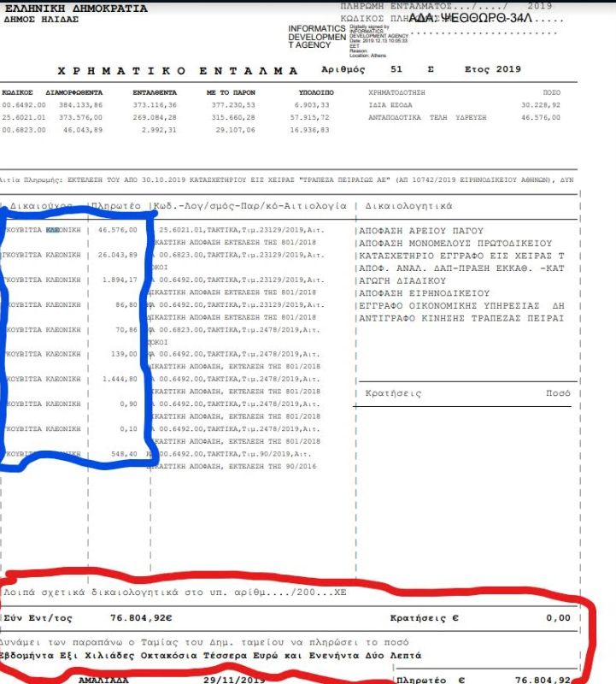Click the ΥΠΟΛΟΙΠΟ column header
Image resolution: width=616 pixels, height=684 pixels.
(x=317, y=91)
